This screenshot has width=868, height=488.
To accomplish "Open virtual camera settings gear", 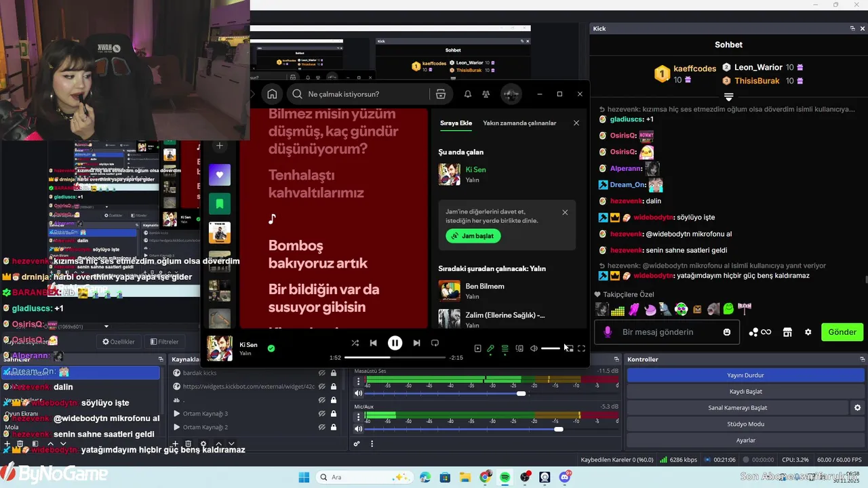I will [857, 407].
